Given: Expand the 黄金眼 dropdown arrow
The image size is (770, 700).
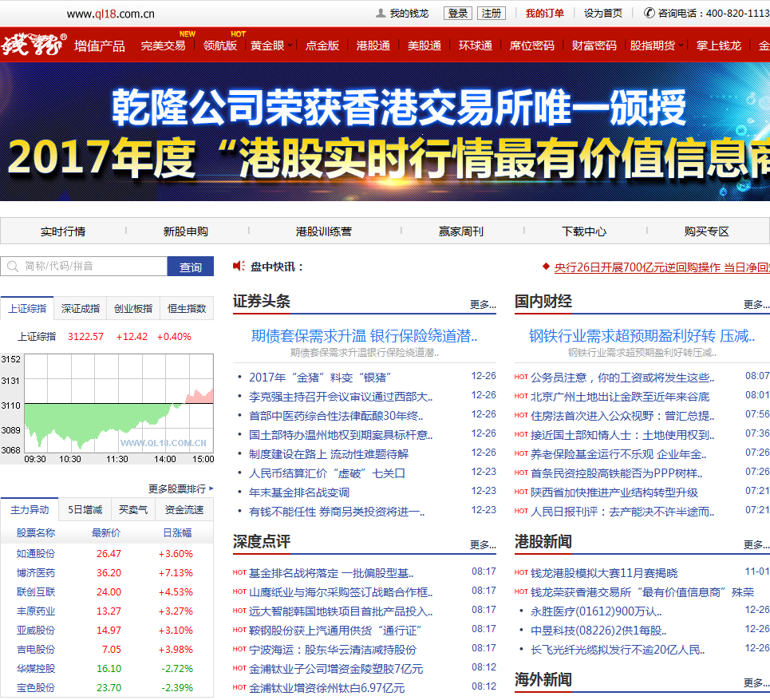Looking at the screenshot, I should [x=290, y=45].
